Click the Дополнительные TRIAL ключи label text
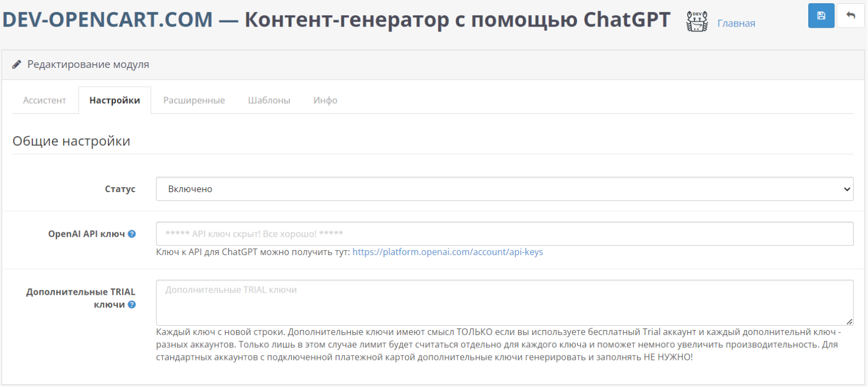The height and width of the screenshot is (387, 868). 81,298
